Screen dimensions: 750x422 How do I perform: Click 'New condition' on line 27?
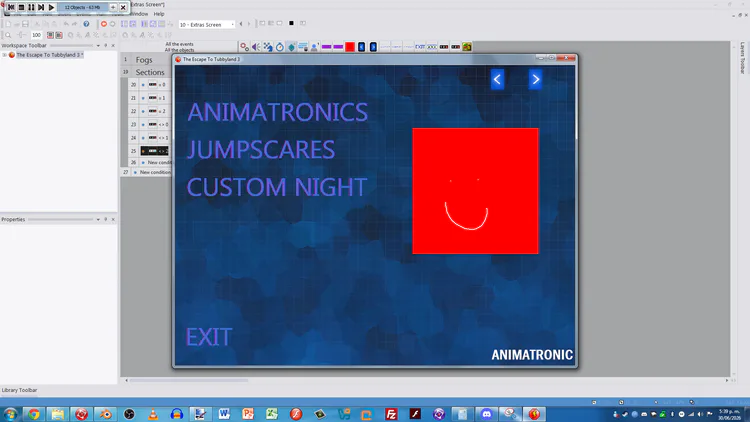coord(155,172)
